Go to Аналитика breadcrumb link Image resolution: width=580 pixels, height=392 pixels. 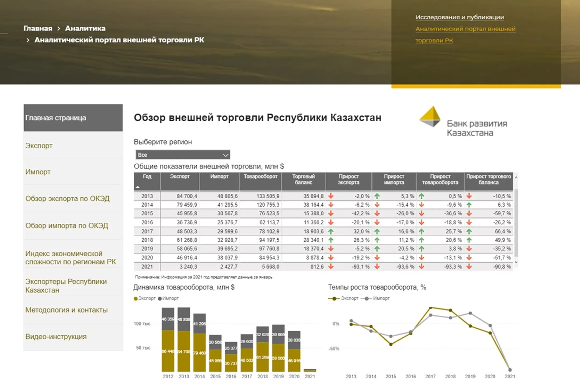point(85,28)
